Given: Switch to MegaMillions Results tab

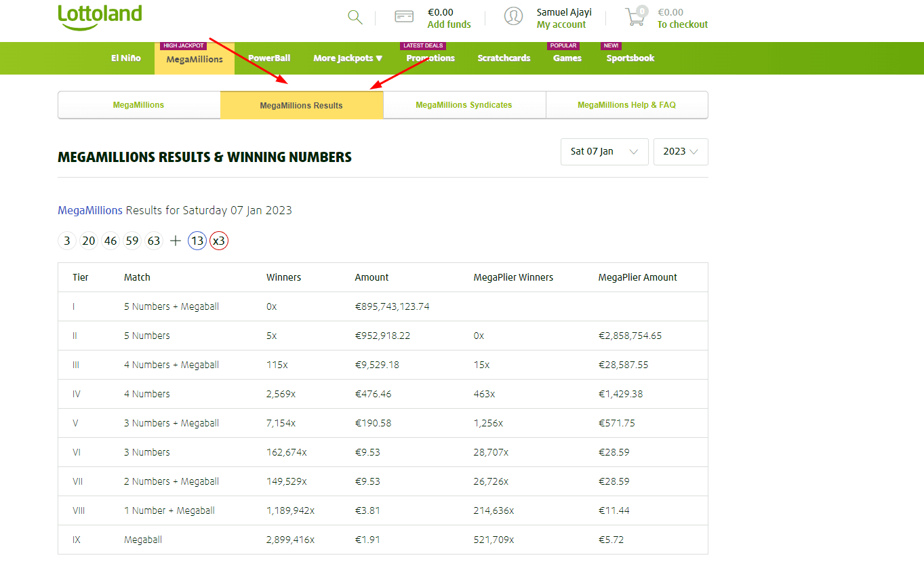Looking at the screenshot, I should pyautogui.click(x=302, y=105).
